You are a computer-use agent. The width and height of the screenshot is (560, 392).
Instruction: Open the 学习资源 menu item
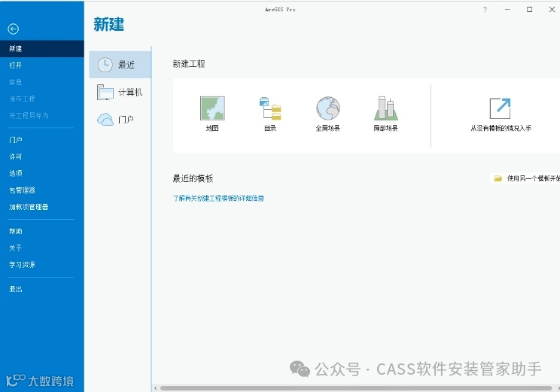pos(42,265)
